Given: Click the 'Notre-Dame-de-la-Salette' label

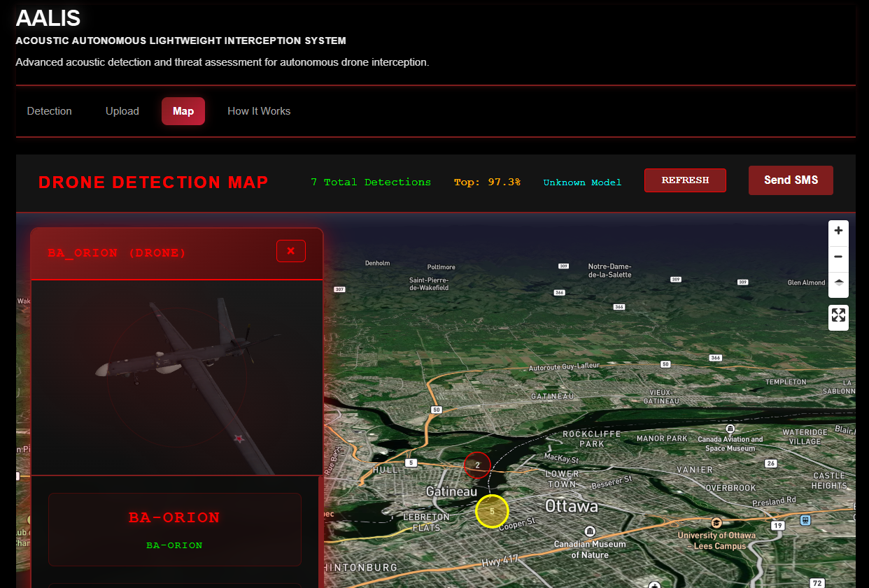Looking at the screenshot, I should pos(609,271).
